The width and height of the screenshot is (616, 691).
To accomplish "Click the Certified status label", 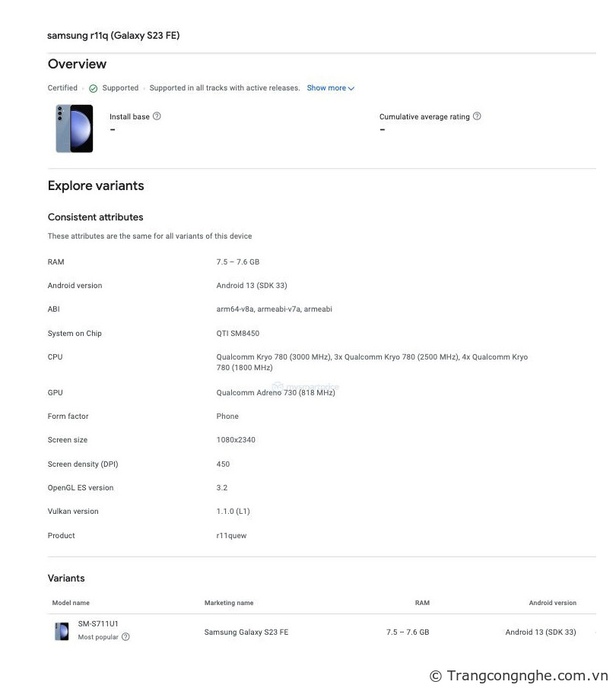I will tap(62, 87).
